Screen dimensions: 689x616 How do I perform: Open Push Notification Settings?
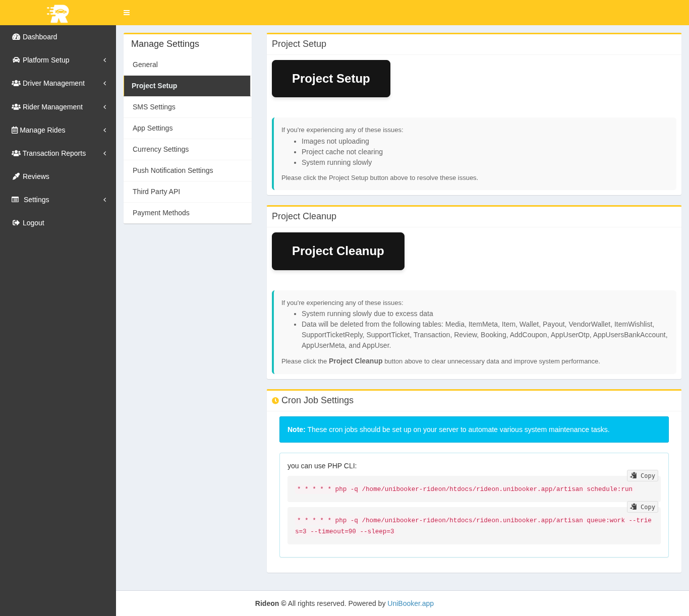point(173,170)
